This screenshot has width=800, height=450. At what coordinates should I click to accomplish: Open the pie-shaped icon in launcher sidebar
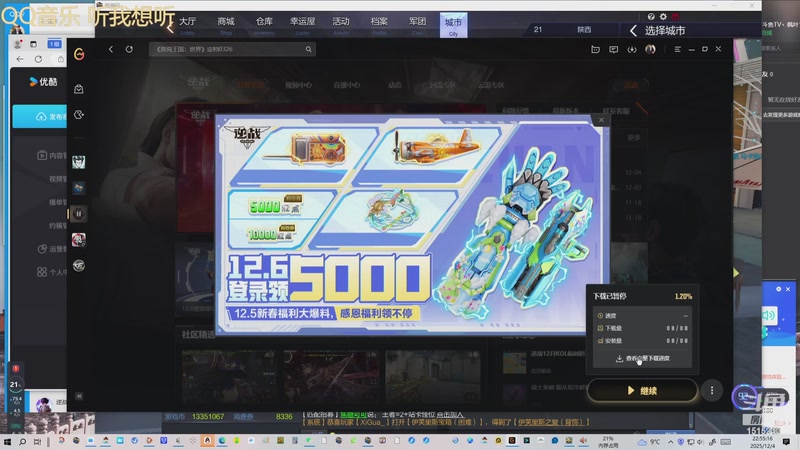pos(79,115)
